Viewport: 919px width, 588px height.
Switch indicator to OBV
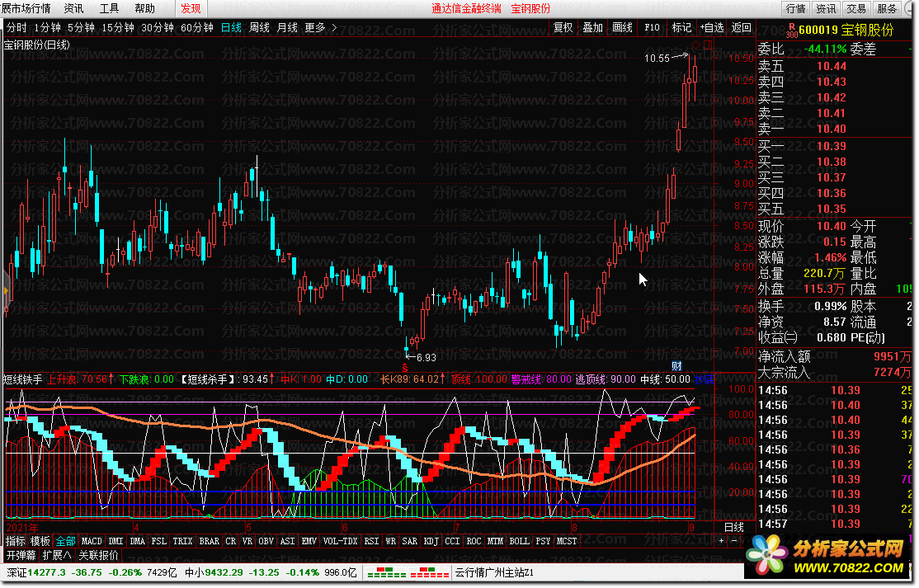point(266,541)
